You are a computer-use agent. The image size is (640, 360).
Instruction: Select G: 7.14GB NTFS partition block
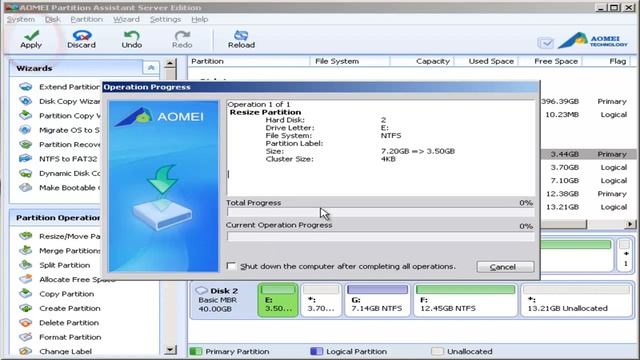tap(377, 300)
